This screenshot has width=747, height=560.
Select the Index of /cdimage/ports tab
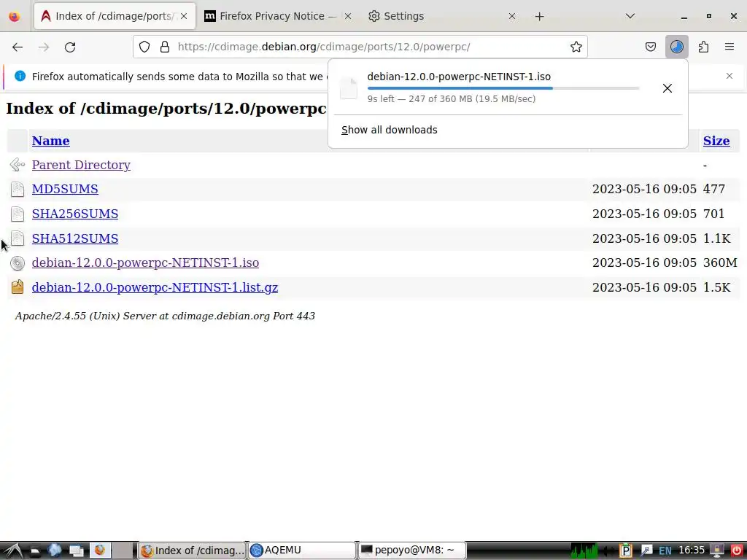click(x=115, y=16)
